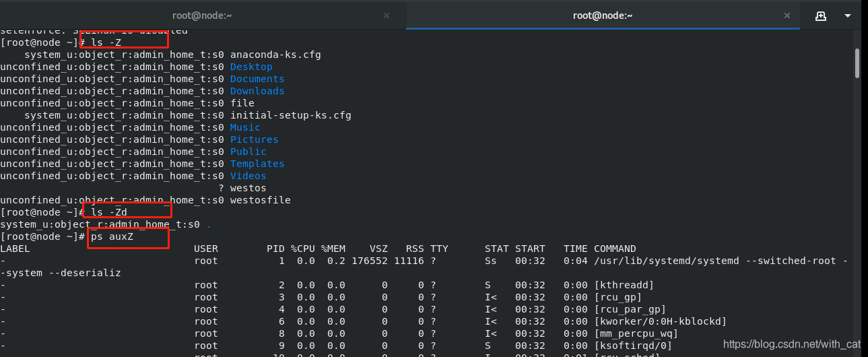Select the active second root@node:~ tab
Viewport: 868px width, 357px height.
tap(603, 15)
